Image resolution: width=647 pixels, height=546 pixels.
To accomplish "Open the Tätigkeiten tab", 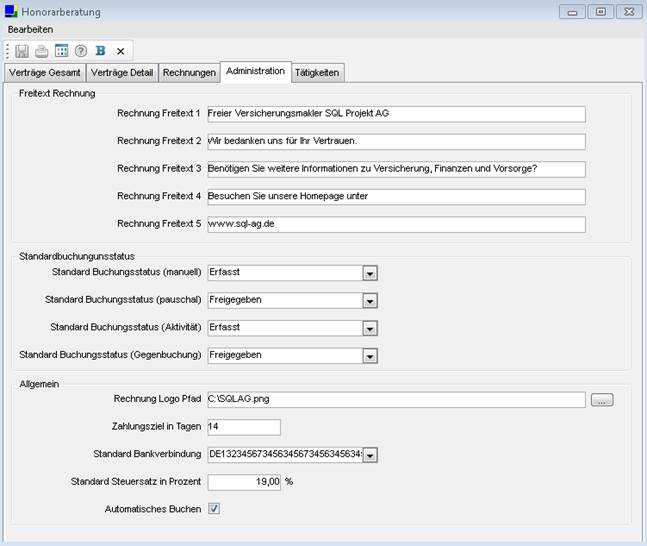I will tap(317, 73).
